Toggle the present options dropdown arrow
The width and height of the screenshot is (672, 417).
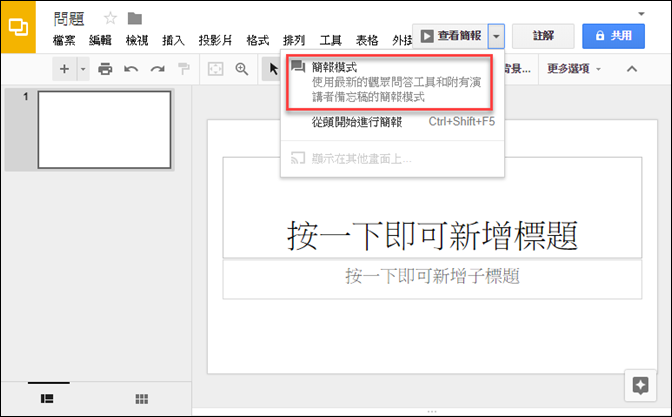pos(496,36)
